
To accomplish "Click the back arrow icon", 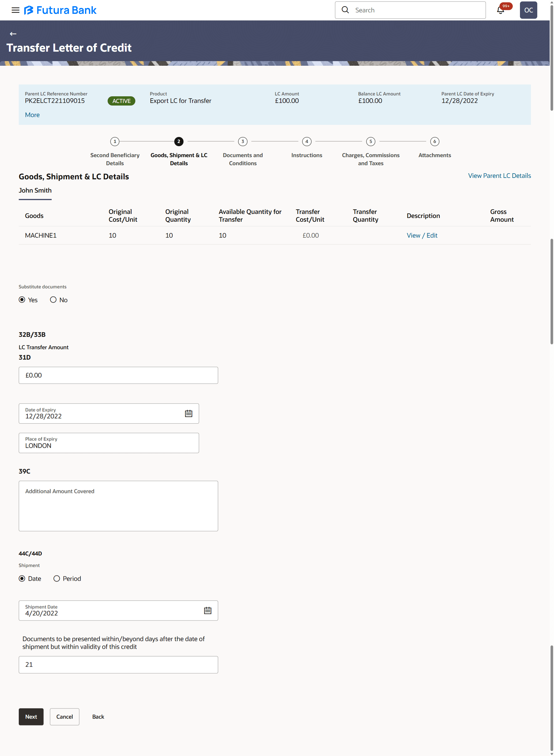I will [13, 34].
